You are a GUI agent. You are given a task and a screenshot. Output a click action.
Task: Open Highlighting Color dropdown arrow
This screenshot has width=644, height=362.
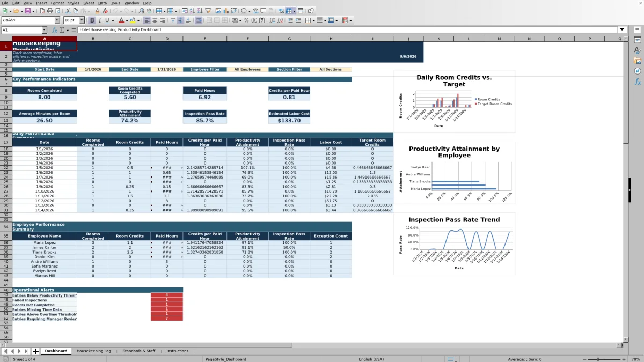pos(138,20)
